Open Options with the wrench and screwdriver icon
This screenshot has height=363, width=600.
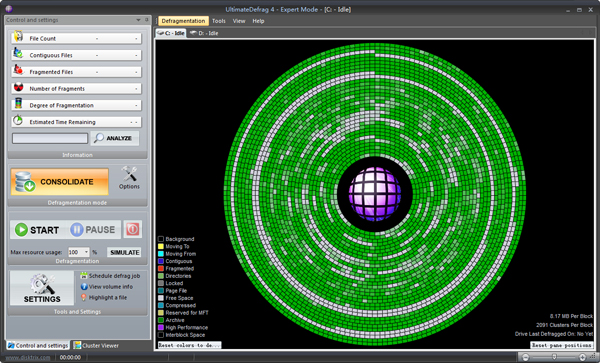coord(129,175)
